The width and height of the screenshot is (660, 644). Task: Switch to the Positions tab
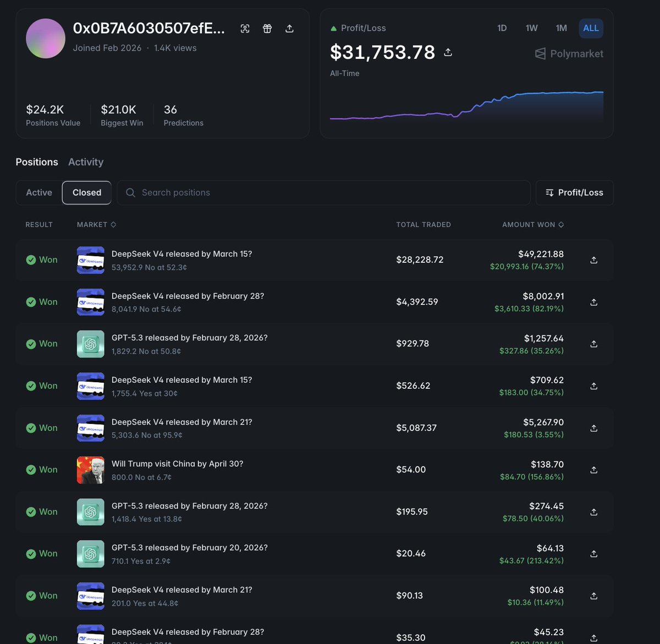[x=37, y=162]
